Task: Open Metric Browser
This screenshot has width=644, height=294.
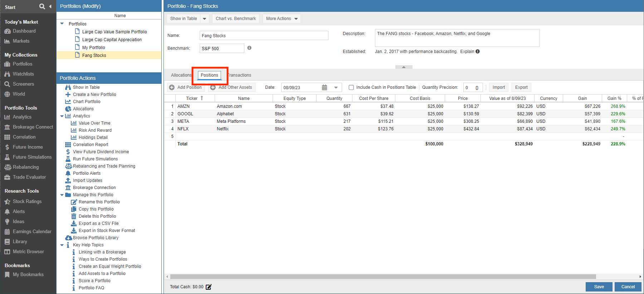Action: 28,252
